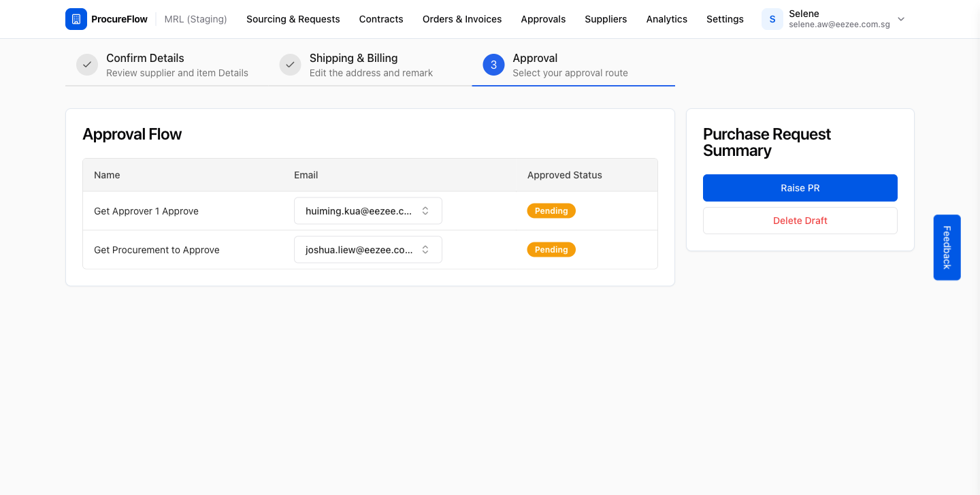Expand the user account chevron menu
Image resolution: width=980 pixels, height=495 pixels.
tap(901, 19)
